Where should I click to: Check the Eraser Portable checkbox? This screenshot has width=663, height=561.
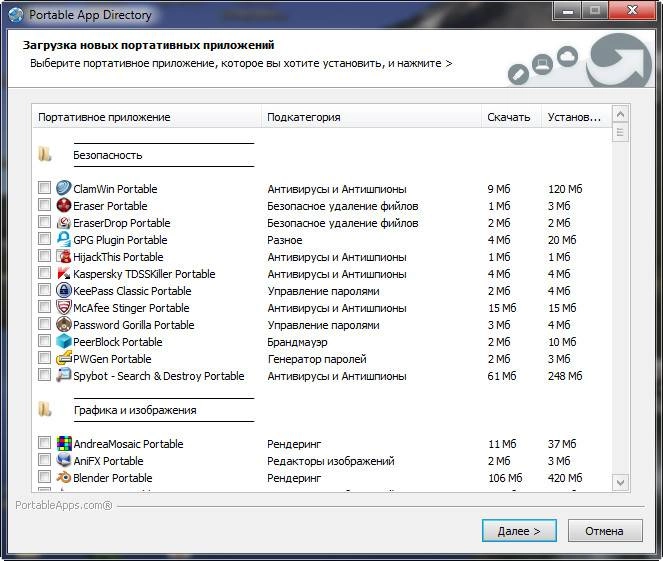point(44,205)
